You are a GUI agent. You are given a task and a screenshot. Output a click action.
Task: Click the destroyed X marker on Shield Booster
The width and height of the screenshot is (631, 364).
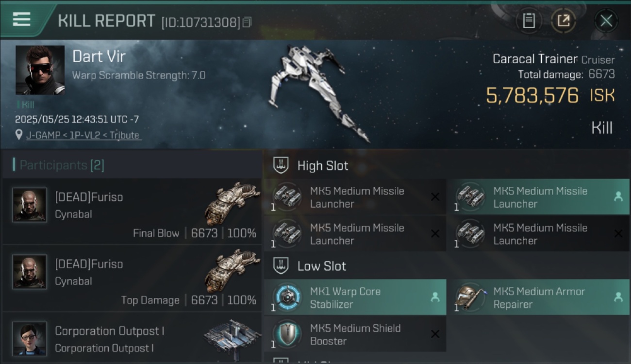[435, 334]
